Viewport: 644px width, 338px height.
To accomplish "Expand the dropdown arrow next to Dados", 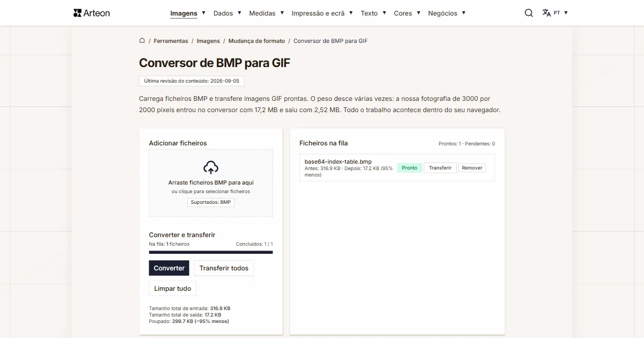I will pos(239,13).
